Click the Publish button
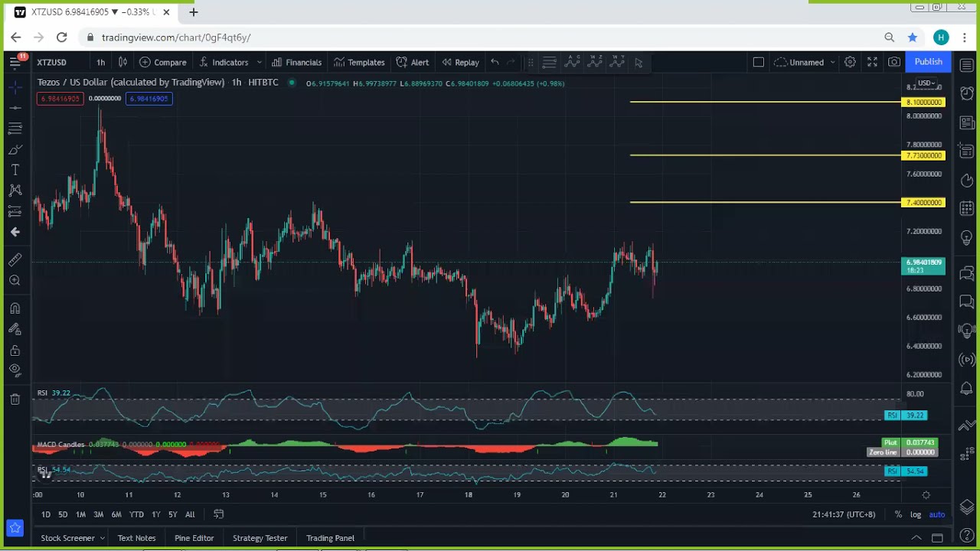Screen dimensions: 980x551 pos(928,62)
